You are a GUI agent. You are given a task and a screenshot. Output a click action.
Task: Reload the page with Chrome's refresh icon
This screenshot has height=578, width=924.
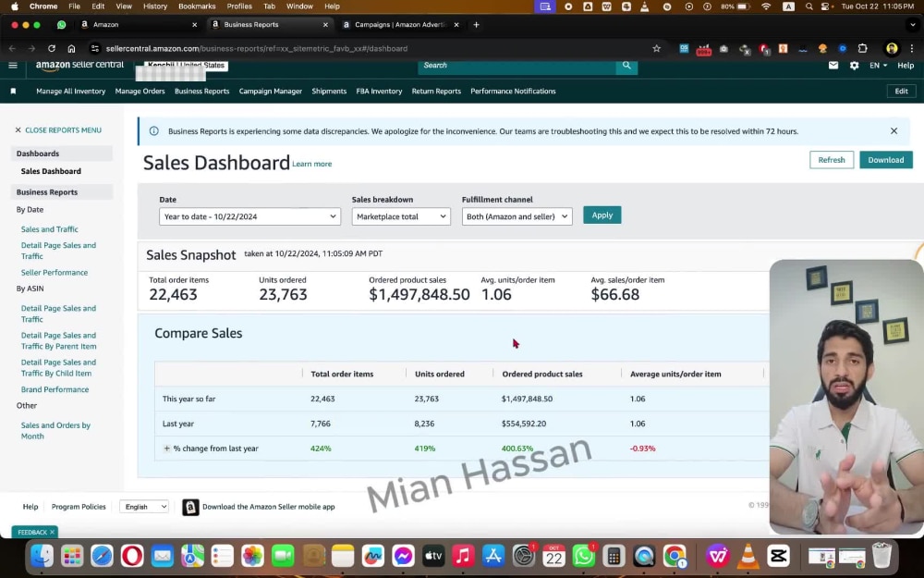pos(52,48)
